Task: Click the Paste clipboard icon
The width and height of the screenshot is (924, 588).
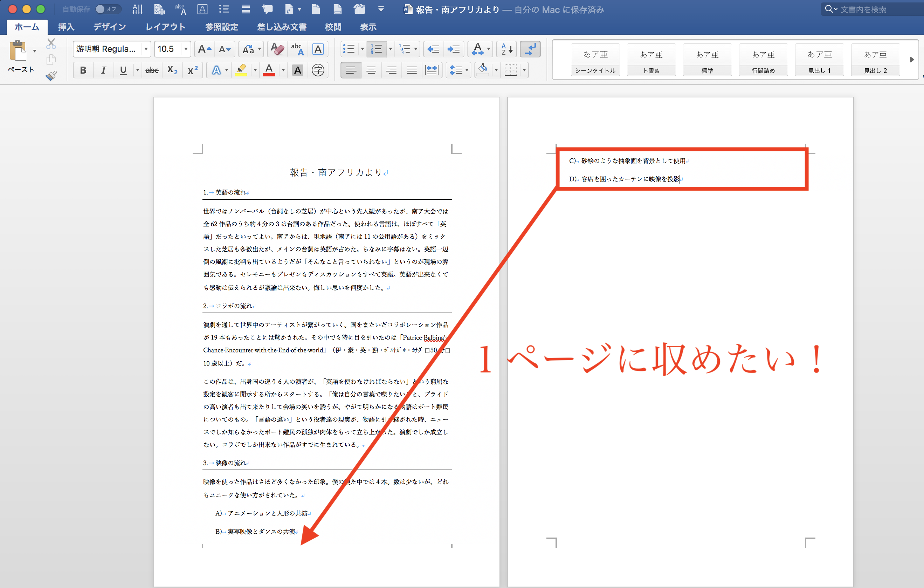Action: pyautogui.click(x=18, y=51)
